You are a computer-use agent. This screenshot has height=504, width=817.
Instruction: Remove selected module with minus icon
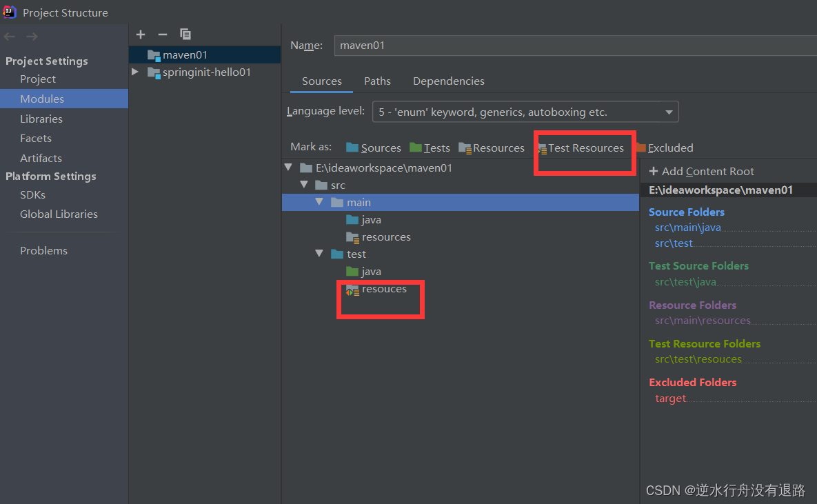tap(163, 34)
